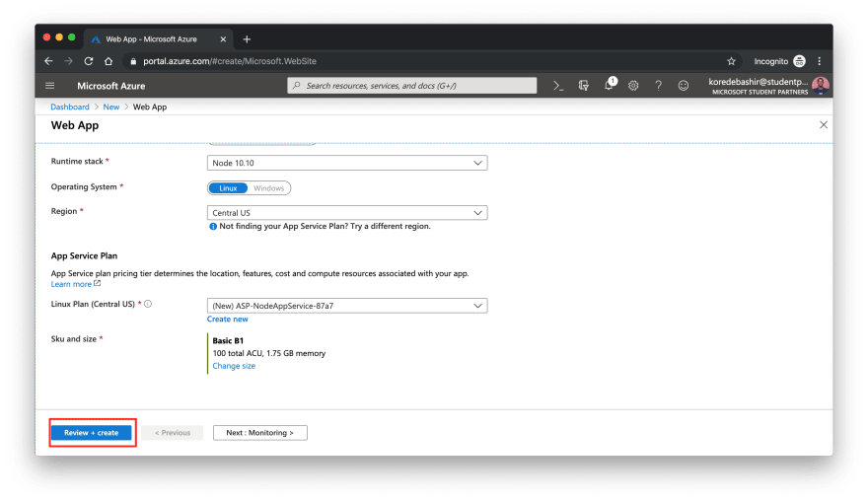Close the Web App blade
The width and height of the screenshot is (868, 502).
coord(824,125)
